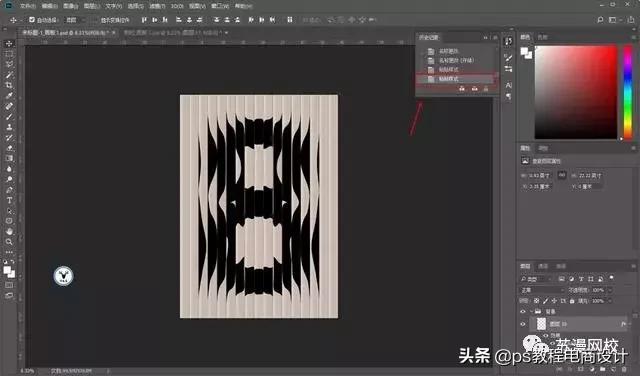The width and height of the screenshot is (640, 376).
Task: Select the Magic Wand tool
Action: click(9, 75)
